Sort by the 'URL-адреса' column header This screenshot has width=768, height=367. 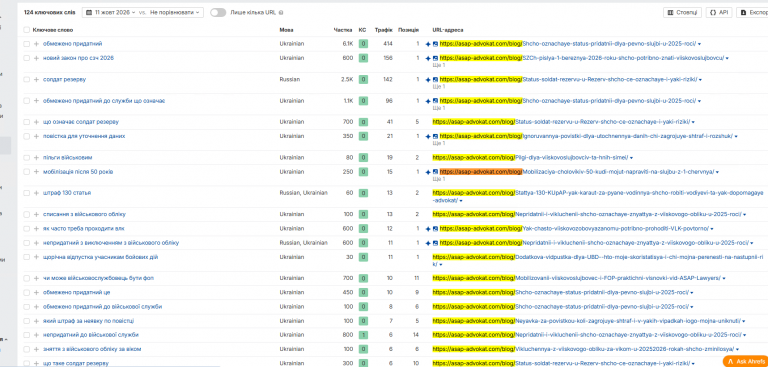coord(448,30)
